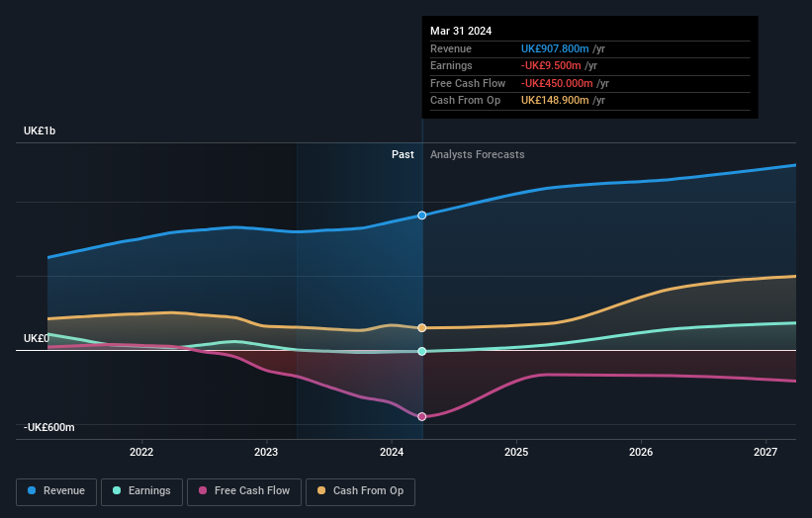
Task: Toggle the Free Cash Flow legend series
Action: click(x=244, y=491)
